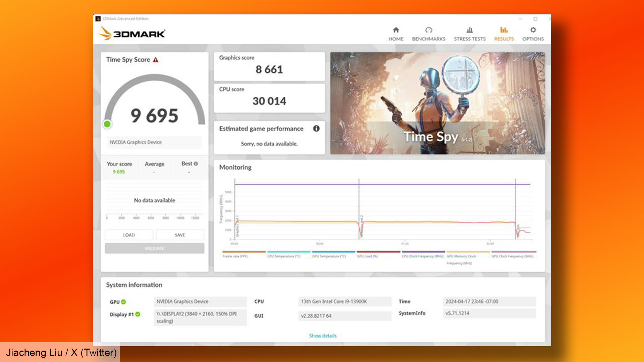644x362 pixels.
Task: Maximize the 3DMark window
Action: tap(535, 19)
